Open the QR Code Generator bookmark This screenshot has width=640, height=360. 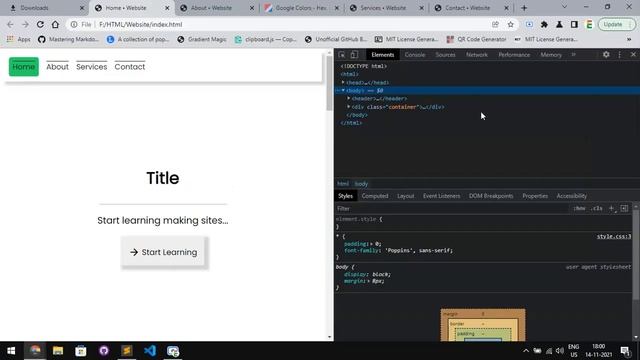click(x=476, y=39)
